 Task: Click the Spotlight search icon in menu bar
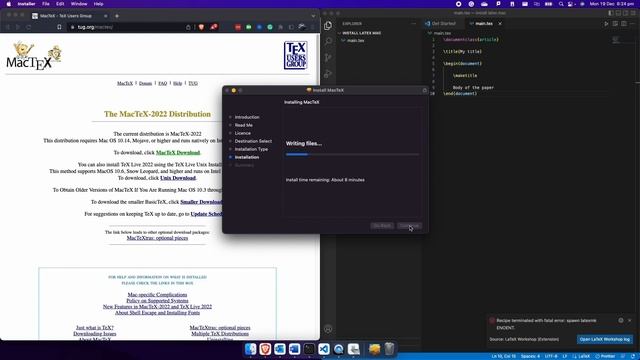click(x=561, y=4)
